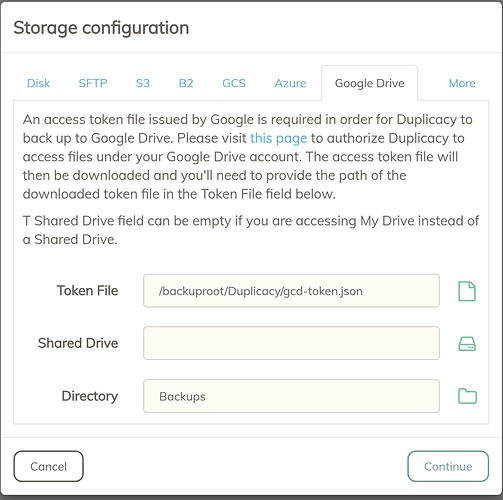Expand the More storage options tab
The height and width of the screenshot is (500, 503).
(462, 83)
